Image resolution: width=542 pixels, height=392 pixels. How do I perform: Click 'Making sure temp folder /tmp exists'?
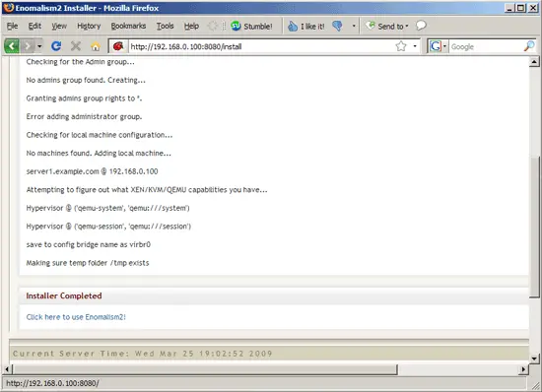(x=88, y=263)
